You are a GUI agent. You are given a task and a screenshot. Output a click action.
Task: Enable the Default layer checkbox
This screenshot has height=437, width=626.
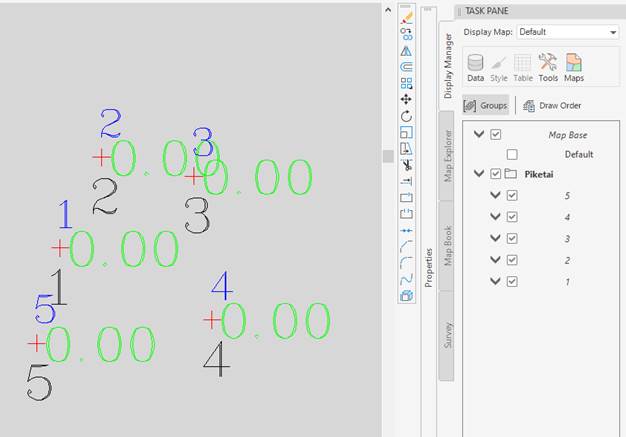512,155
